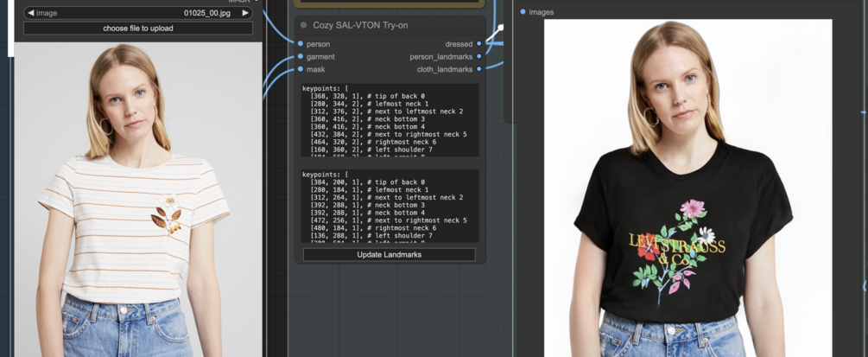Viewport: 868px width, 357px height.
Task: Click line '[312, 264, 1], # next to leftmost neck 2'
Action: 386,197
